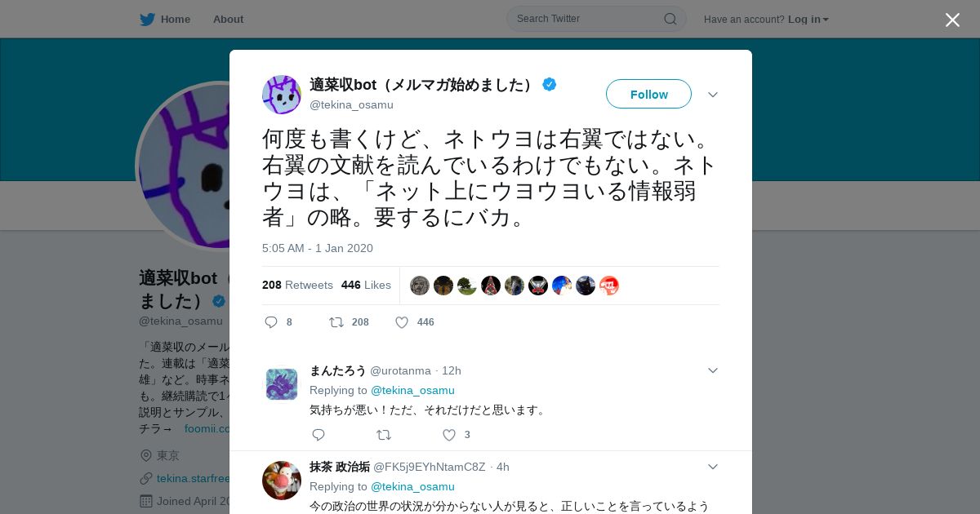Open the more options chevron beside Follow

[x=713, y=95]
